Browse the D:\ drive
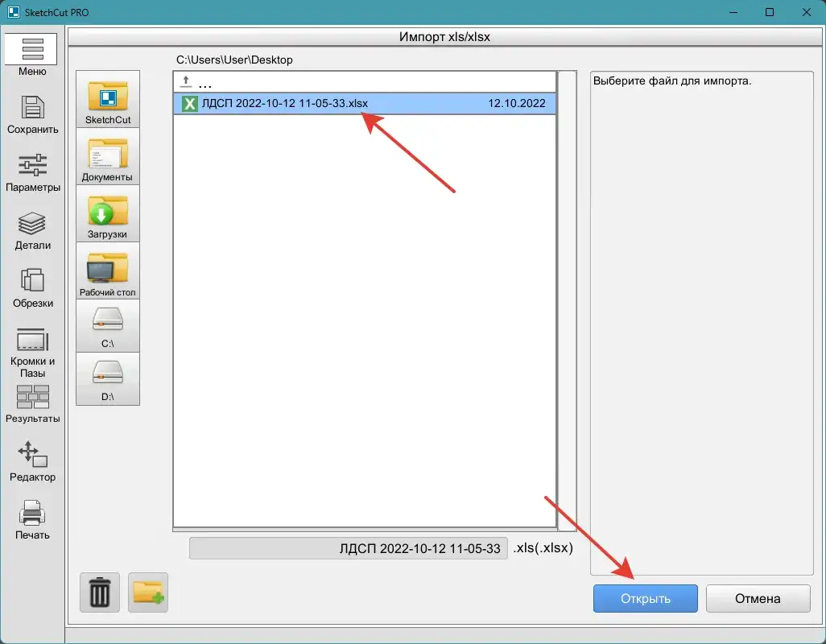826x644 pixels. (108, 378)
